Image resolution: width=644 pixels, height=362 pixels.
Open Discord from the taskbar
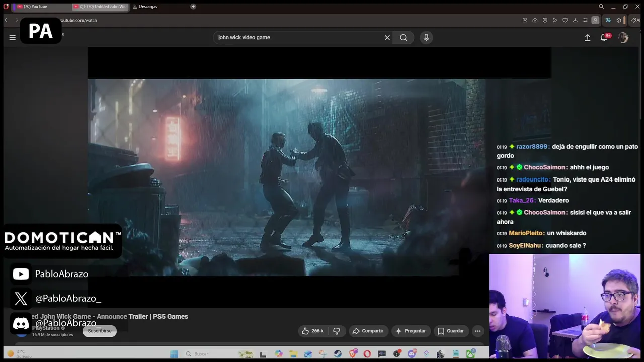pyautogui.click(x=412, y=354)
